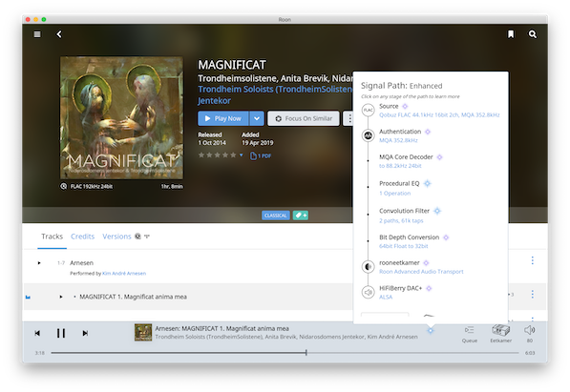This screenshot has width=570, height=392.
Task: Click the HiFiBerry DAC+ speaker icon
Action: (x=368, y=292)
